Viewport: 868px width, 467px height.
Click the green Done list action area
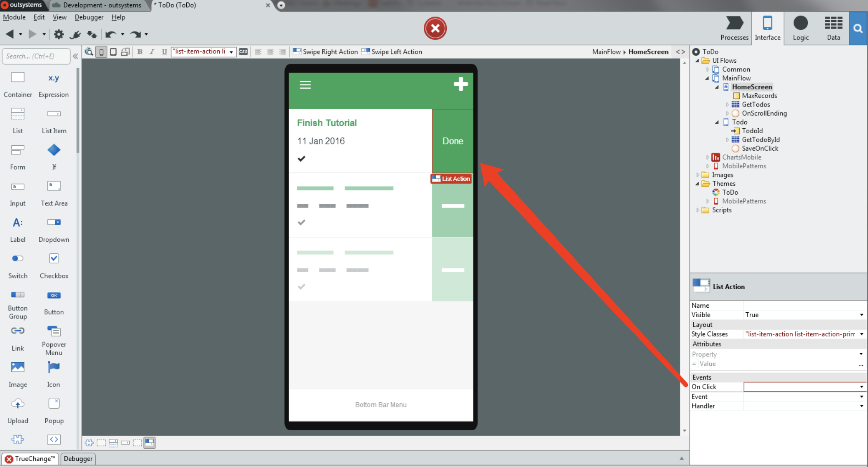pos(453,141)
